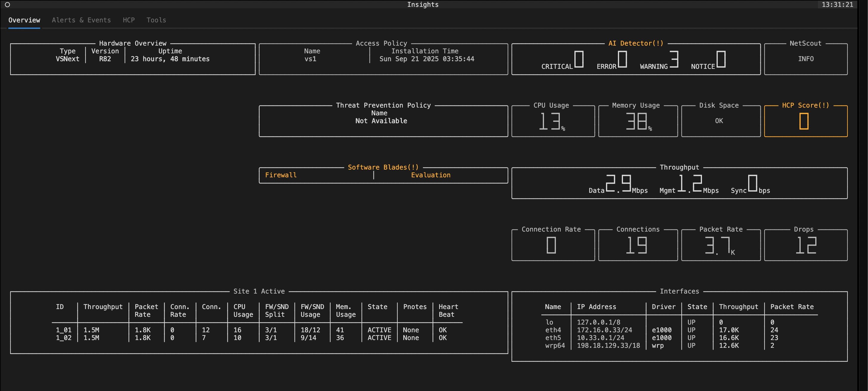The image size is (868, 391).
Task: Select row 1_02 in Site 1 table
Action: [64, 338]
